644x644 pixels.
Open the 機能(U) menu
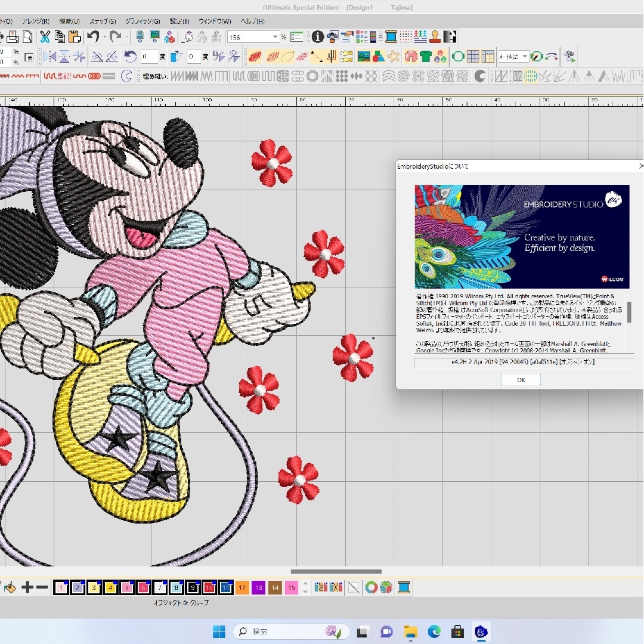coord(69,21)
